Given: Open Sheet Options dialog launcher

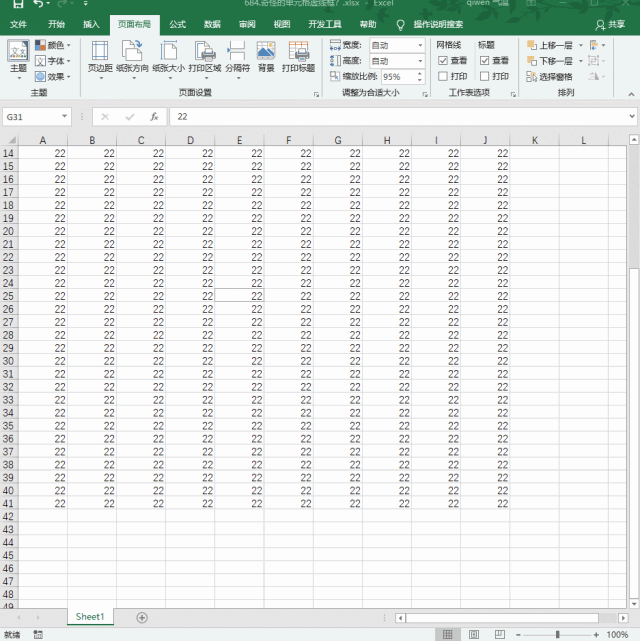Looking at the screenshot, I should [513, 94].
